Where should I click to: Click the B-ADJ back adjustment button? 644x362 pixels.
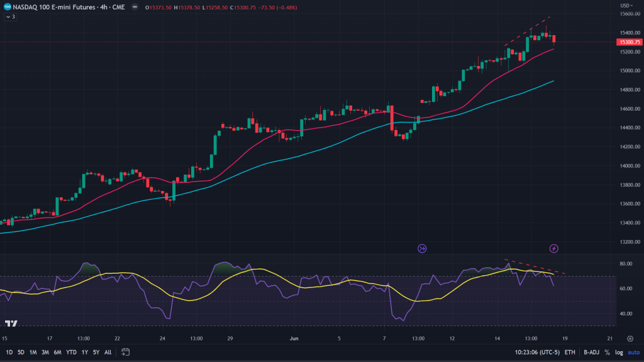click(591, 352)
